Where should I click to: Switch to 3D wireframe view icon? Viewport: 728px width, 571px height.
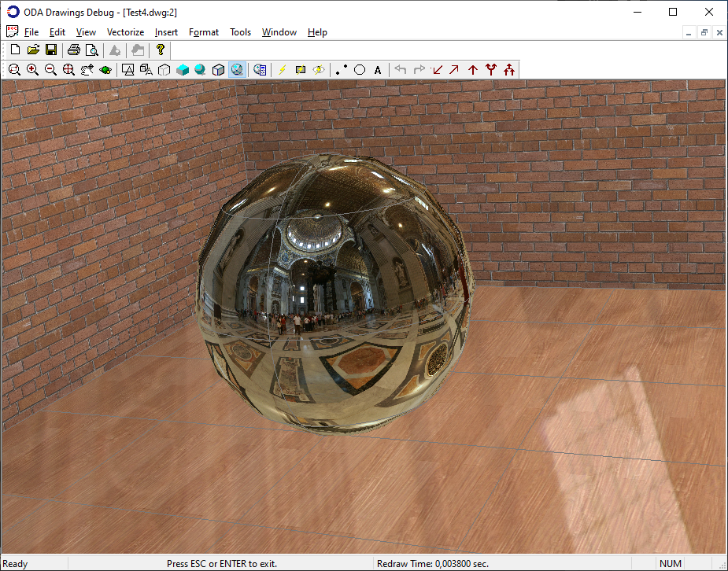point(146,70)
